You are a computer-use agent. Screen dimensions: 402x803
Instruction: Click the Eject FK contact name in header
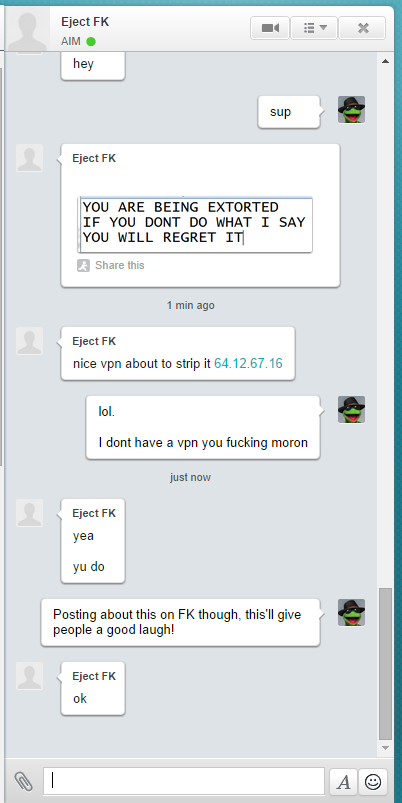point(85,22)
